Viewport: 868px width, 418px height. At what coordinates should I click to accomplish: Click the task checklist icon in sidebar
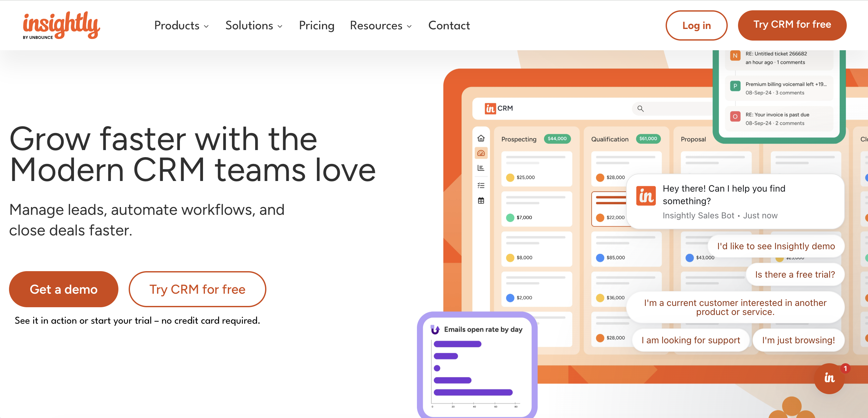(x=481, y=185)
